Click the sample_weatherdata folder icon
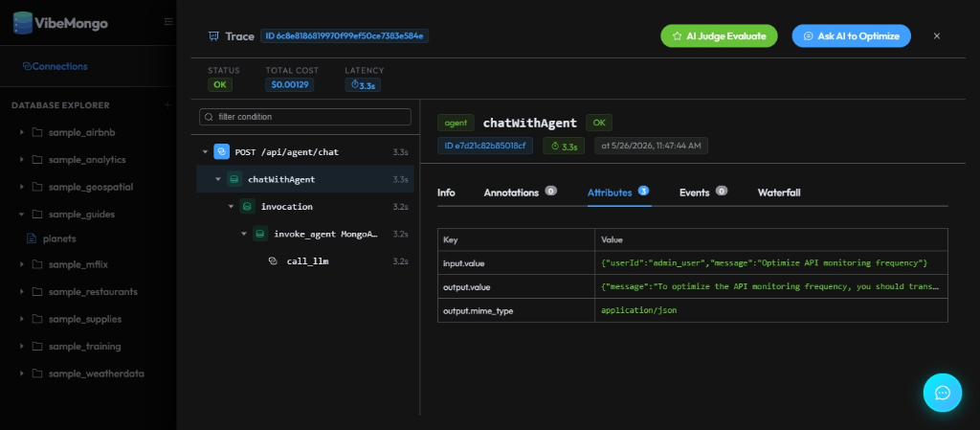Viewport: 980px width, 430px height. tap(37, 373)
